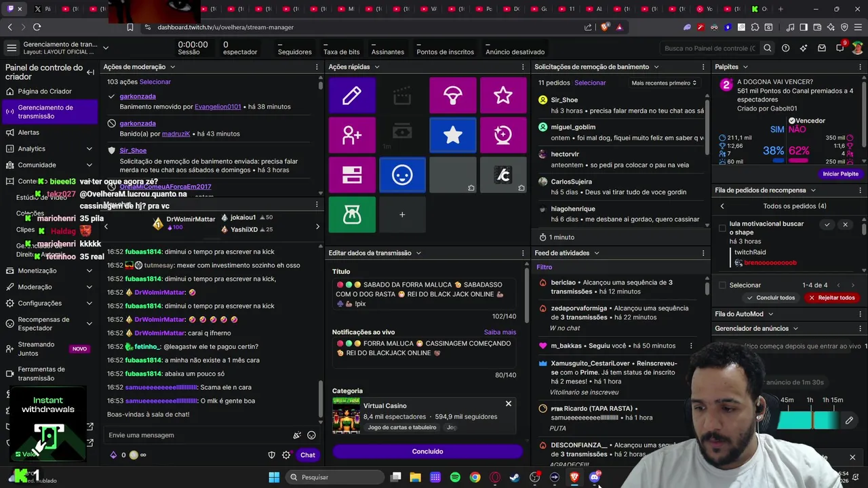
Task: Expand the Palpites panel dropdown
Action: (x=745, y=67)
